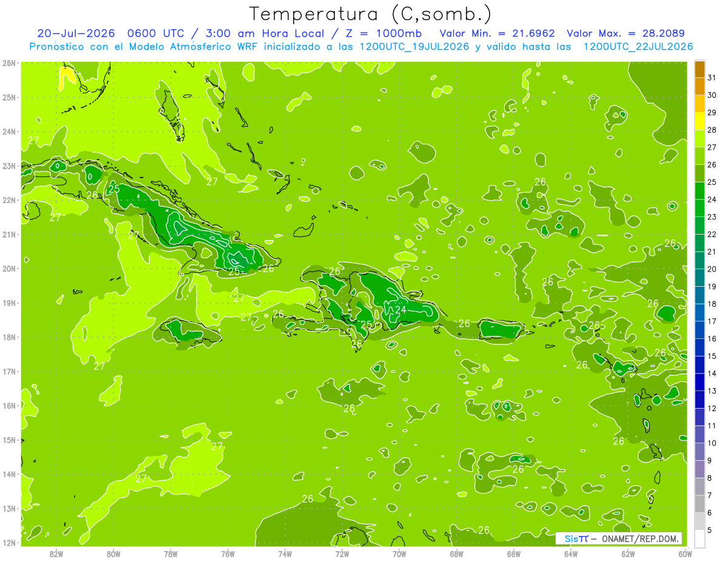Click the '1200UTC_22JUL2026' valid-until time

638,46
